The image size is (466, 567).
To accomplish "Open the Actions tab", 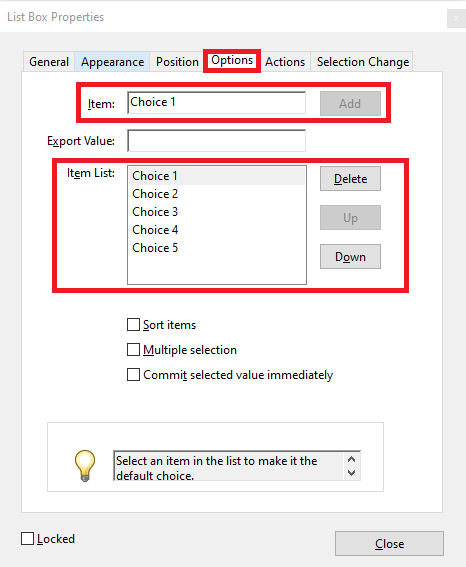I will pyautogui.click(x=285, y=62).
